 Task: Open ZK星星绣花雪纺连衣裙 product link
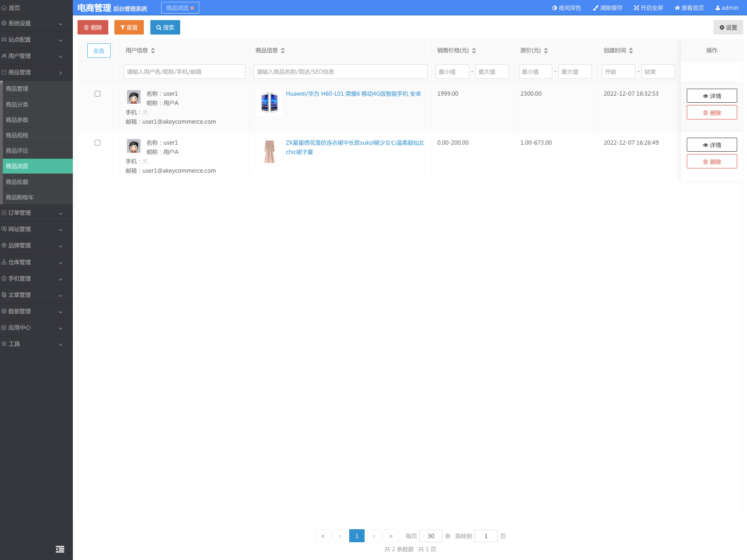[355, 147]
